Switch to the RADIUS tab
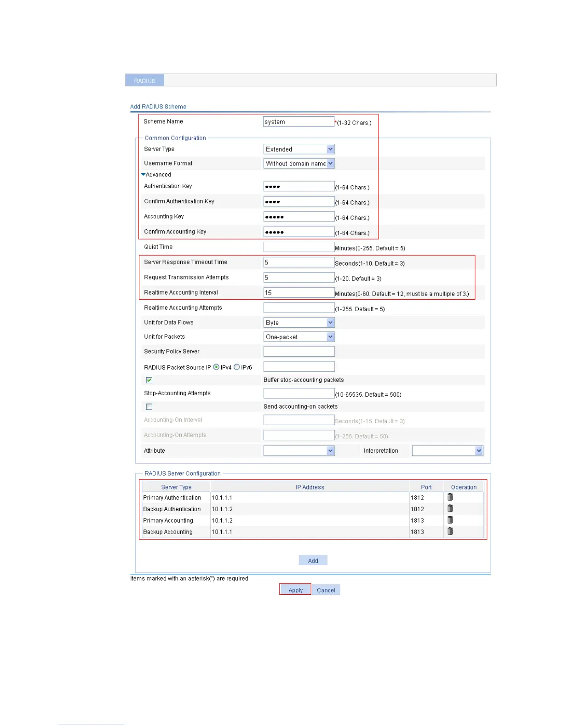This screenshot has width=563, height=728. click(144, 80)
